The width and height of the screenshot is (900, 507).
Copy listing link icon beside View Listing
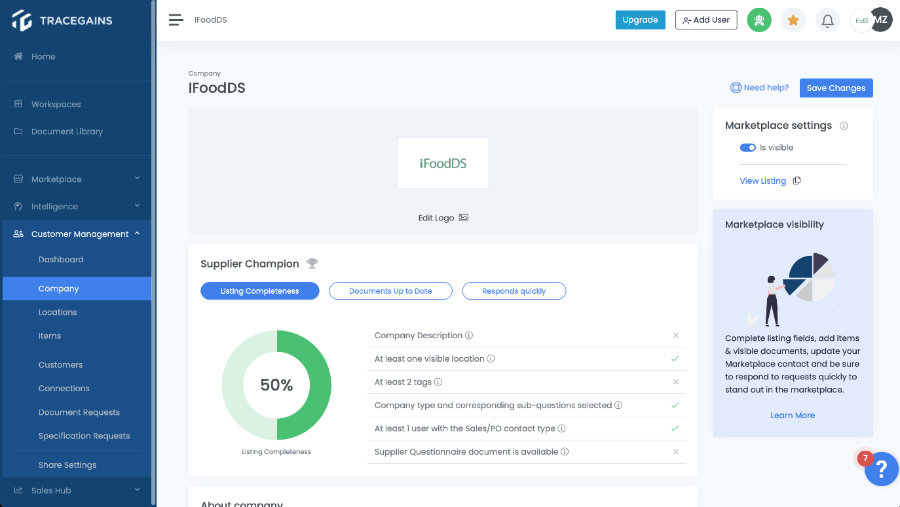click(x=797, y=181)
